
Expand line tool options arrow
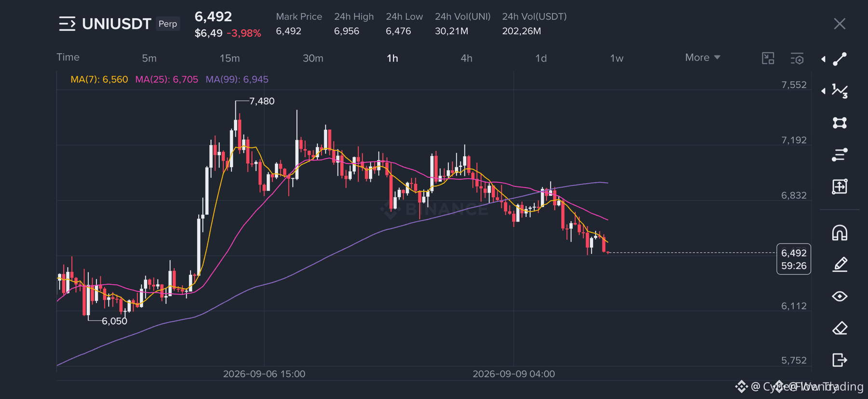(x=823, y=59)
